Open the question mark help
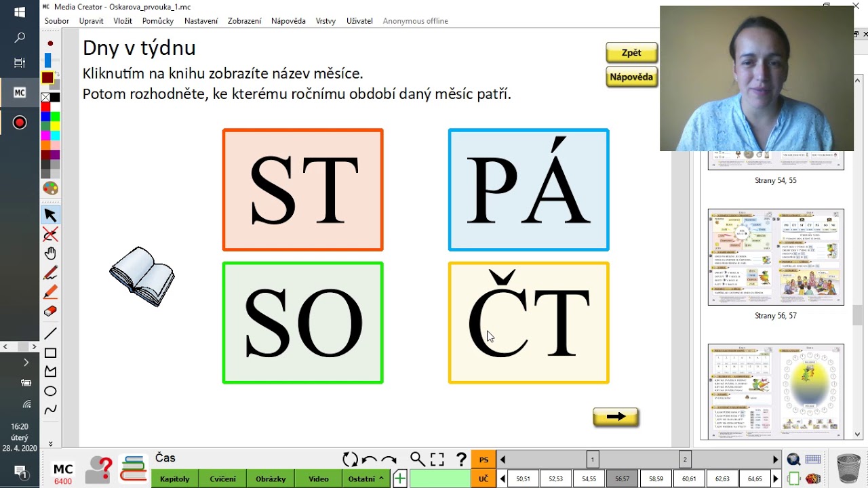This screenshot has height=488, width=868. tap(461, 460)
